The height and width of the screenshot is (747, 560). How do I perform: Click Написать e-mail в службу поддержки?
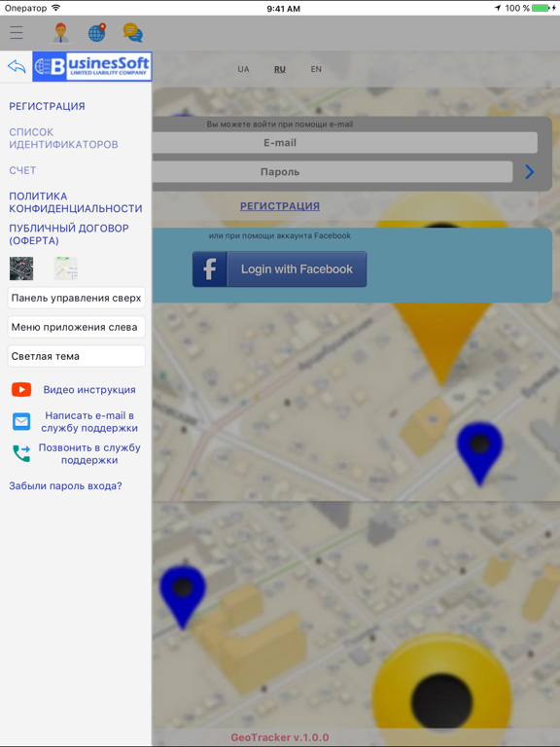pos(89,421)
